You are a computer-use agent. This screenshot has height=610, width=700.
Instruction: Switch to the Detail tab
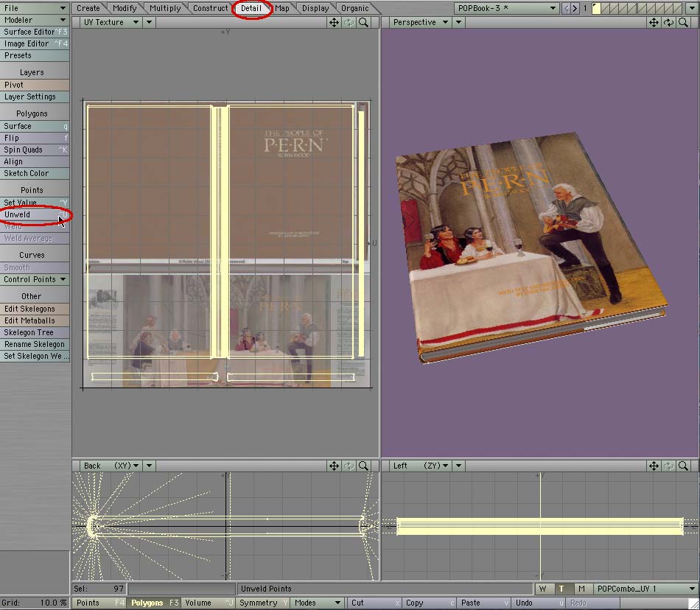point(251,8)
